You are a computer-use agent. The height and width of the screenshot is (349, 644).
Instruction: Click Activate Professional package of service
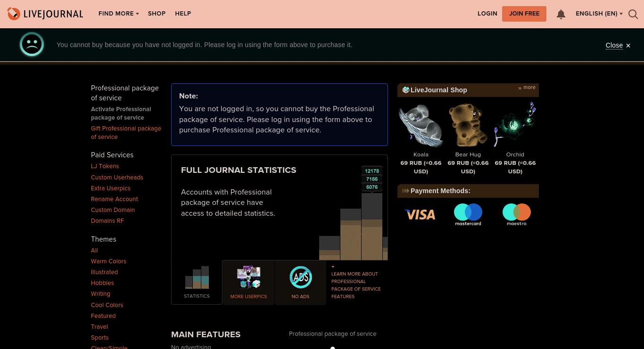tap(121, 114)
